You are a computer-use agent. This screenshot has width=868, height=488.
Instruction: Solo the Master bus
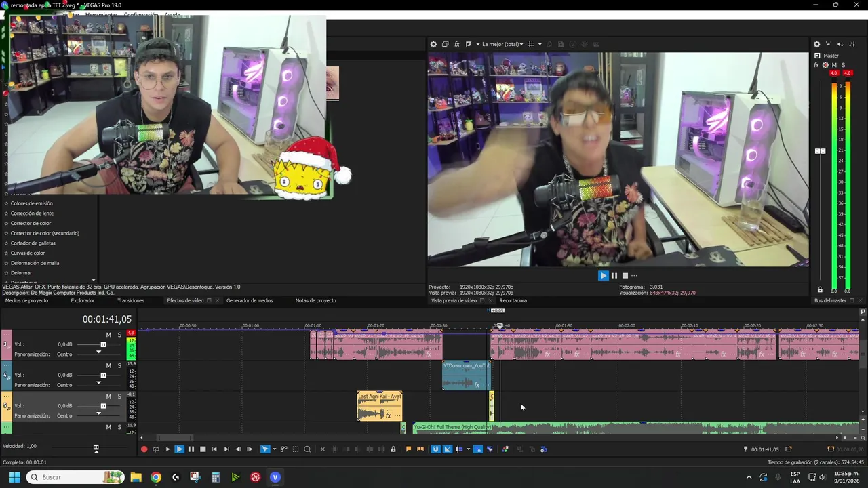pyautogui.click(x=844, y=65)
